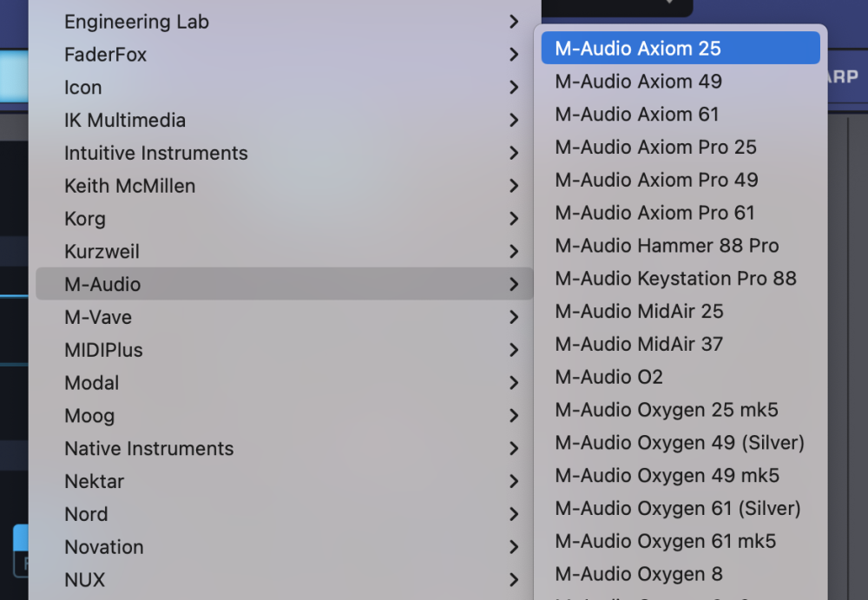Screen dimensions: 868x600
Task: Select M-Audio Oxygen 25 mk5
Action: tap(667, 410)
